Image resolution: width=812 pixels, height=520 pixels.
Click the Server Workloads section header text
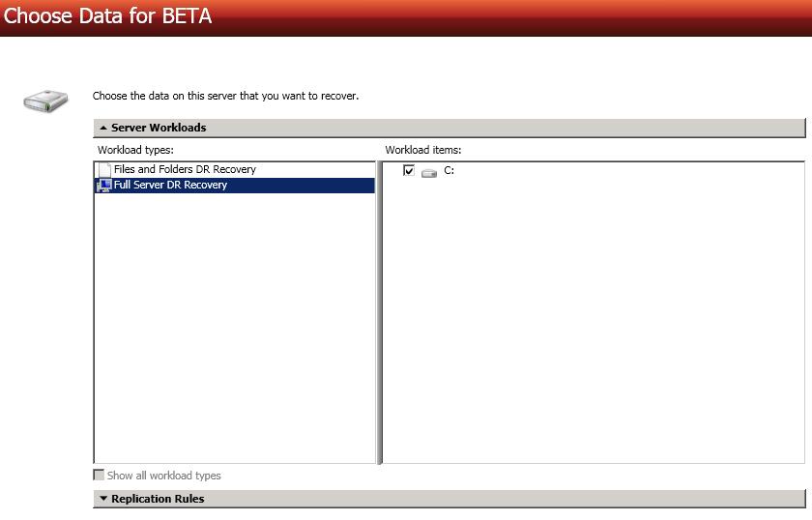click(159, 128)
